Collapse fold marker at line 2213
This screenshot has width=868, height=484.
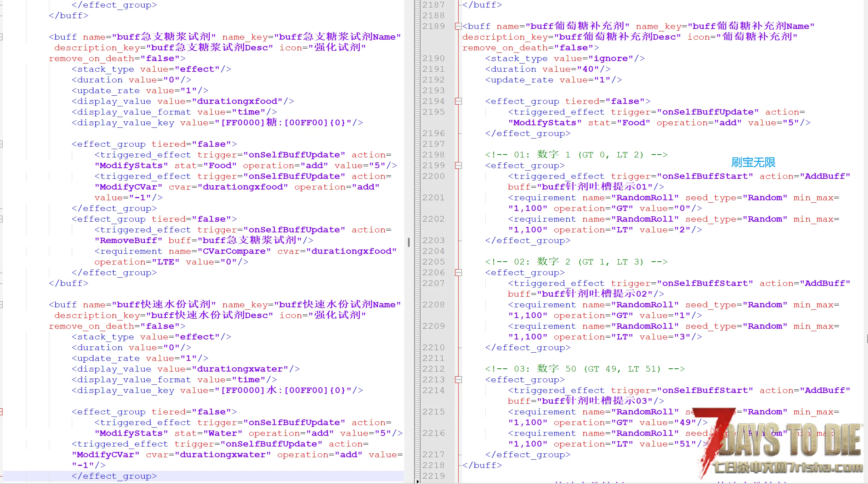458,380
